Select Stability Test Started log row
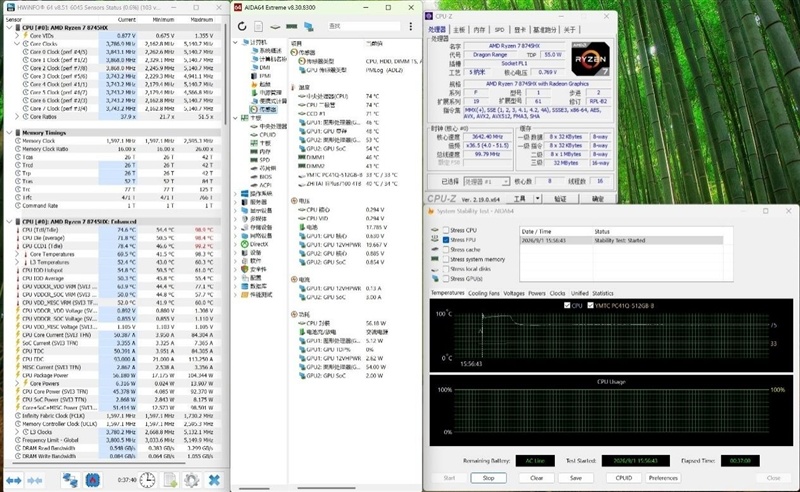Image resolution: width=800 pixels, height=492 pixels. pos(621,240)
